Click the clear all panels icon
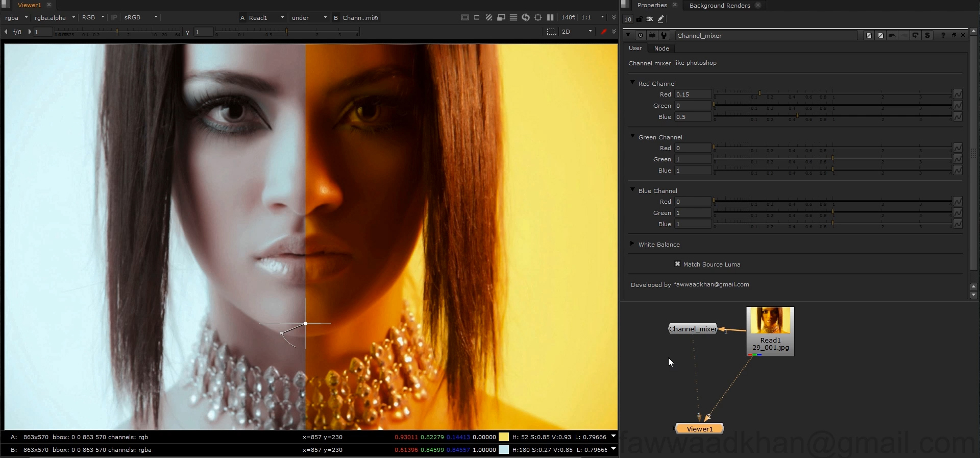Screen dimensions: 980x458 pyautogui.click(x=650, y=19)
